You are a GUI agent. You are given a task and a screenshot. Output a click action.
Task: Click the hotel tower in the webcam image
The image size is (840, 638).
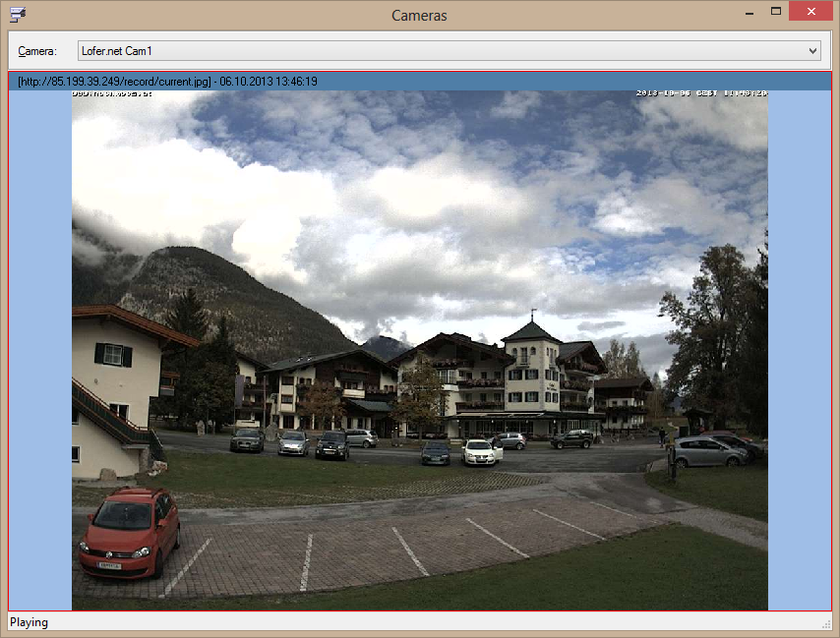531,364
